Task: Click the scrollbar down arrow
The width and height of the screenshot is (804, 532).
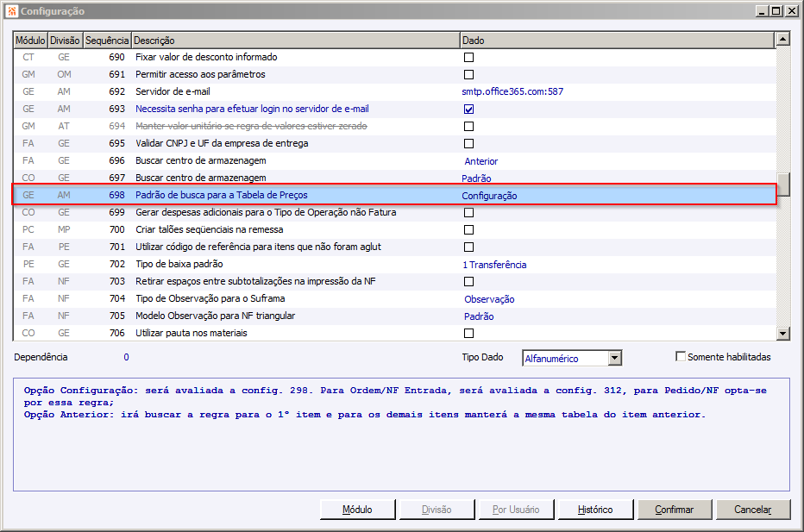Action: 782,334
